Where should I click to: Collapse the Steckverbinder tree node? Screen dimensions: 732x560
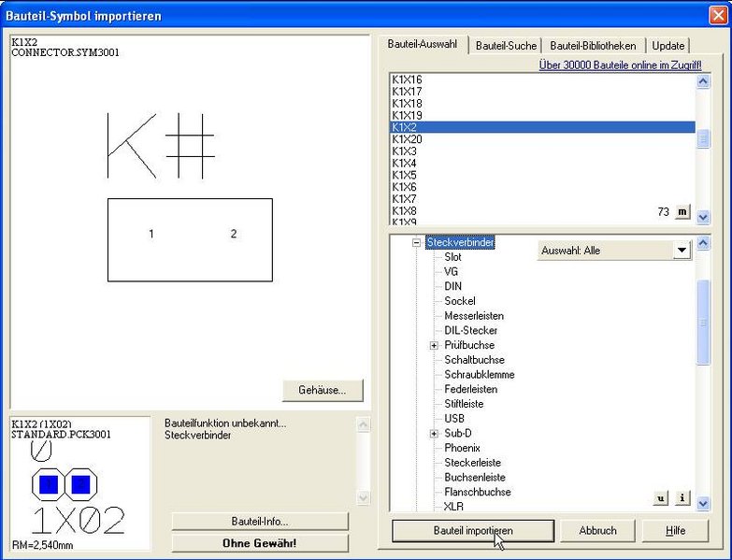tap(417, 243)
